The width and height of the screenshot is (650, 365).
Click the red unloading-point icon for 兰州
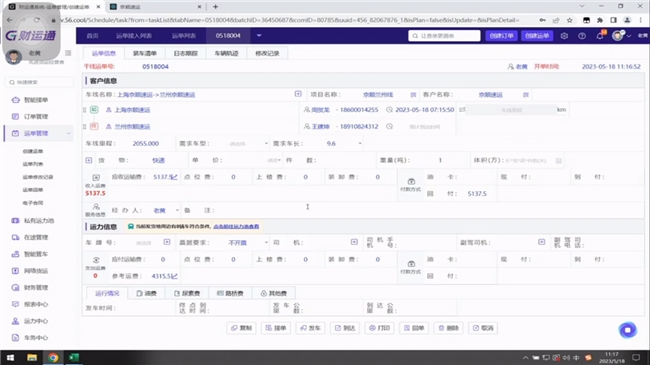click(94, 126)
